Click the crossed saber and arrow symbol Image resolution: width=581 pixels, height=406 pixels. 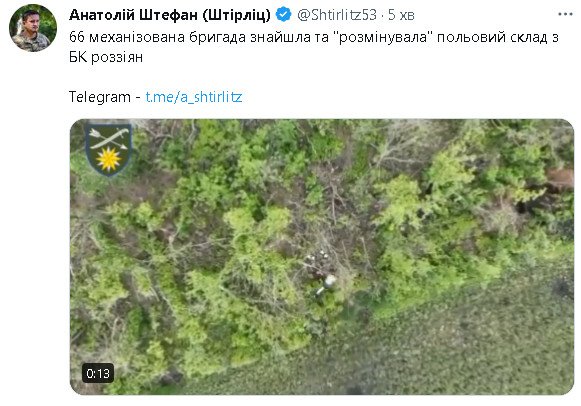click(108, 138)
